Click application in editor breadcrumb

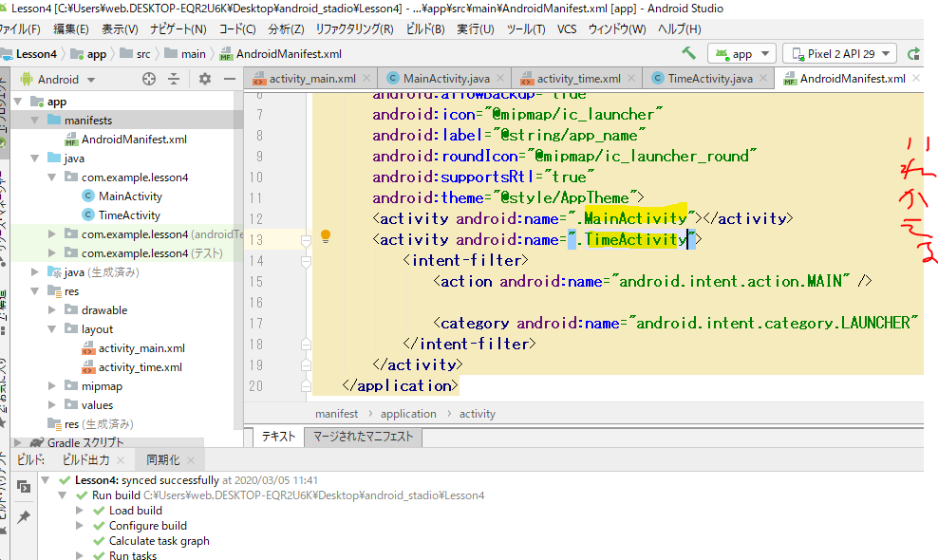coord(408,414)
